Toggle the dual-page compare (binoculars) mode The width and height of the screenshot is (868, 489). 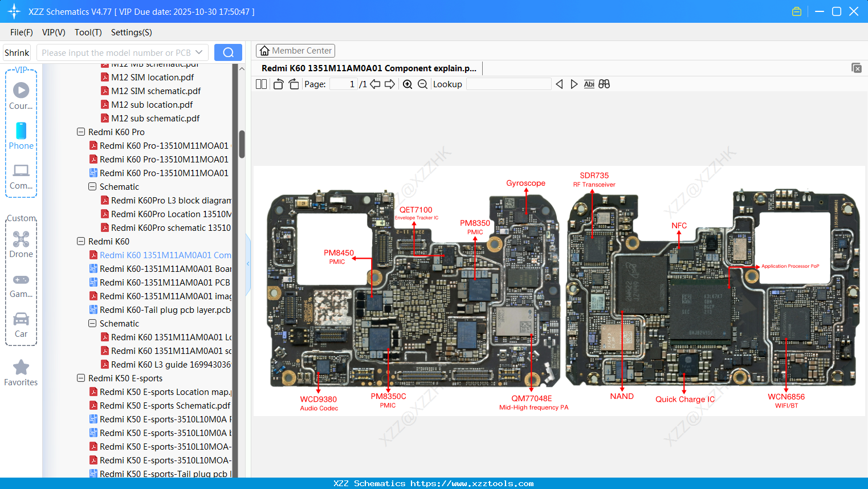pyautogui.click(x=604, y=84)
